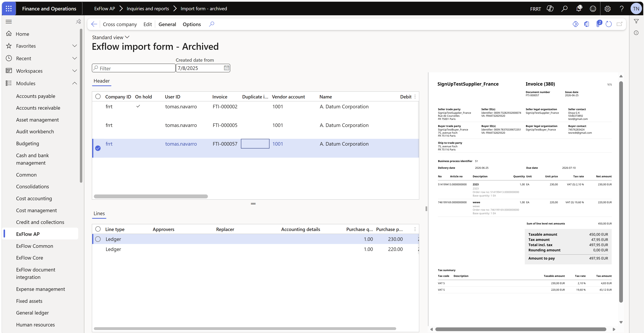Click the Header grid horizontal scrollbar
644x333 pixels.
151,196
